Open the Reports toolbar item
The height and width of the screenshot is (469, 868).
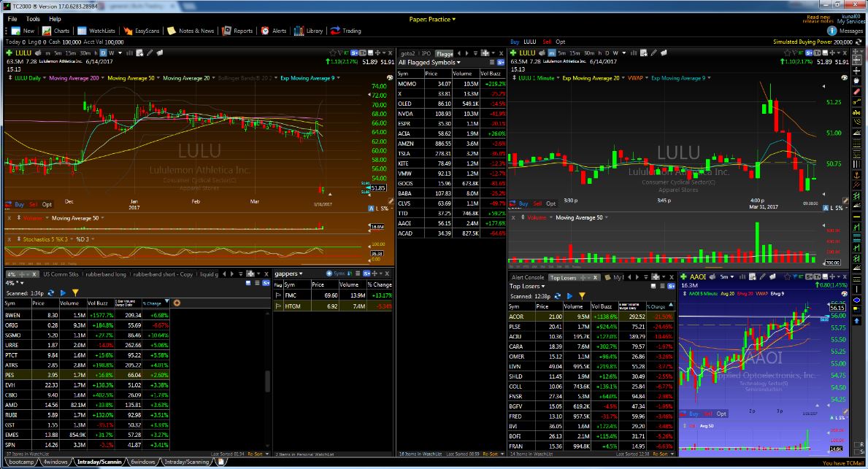[x=237, y=31]
